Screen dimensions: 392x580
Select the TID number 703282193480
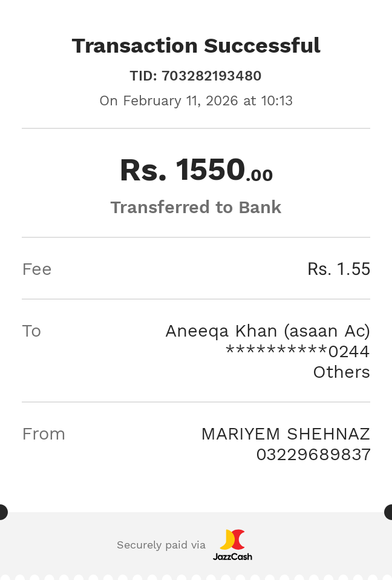(x=211, y=76)
